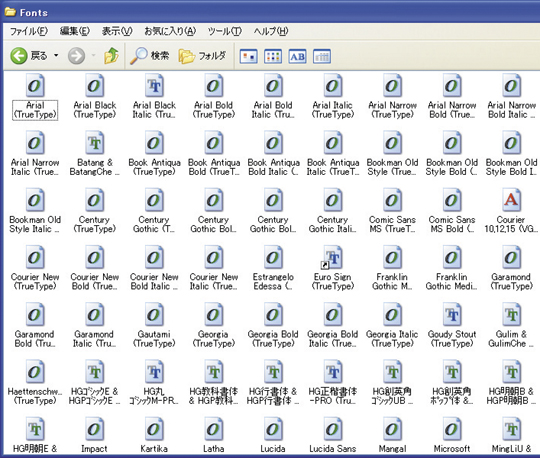Select the Euro Sign (TrueType) shortcut icon
The width and height of the screenshot is (540, 458).
coord(332,258)
